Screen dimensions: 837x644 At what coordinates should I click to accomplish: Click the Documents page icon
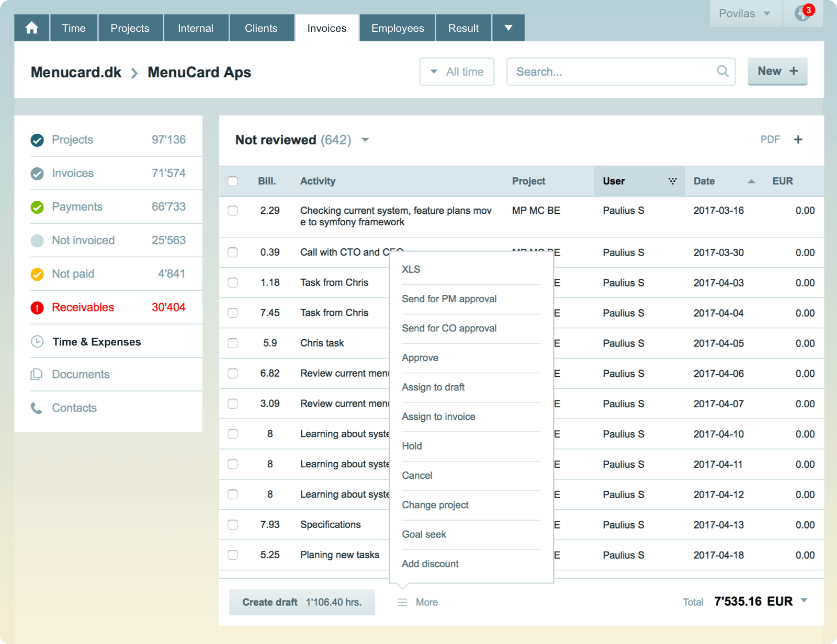click(37, 374)
